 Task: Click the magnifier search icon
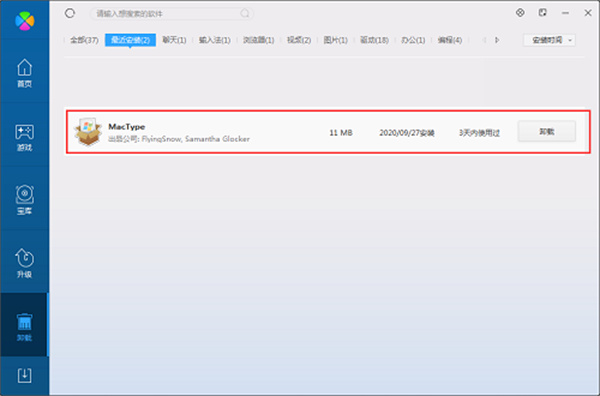point(245,14)
